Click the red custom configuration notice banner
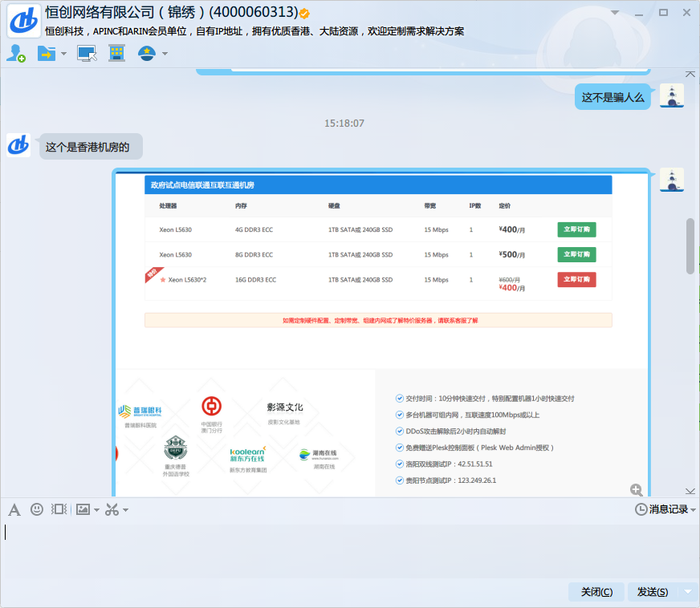700x608 pixels. [378, 320]
